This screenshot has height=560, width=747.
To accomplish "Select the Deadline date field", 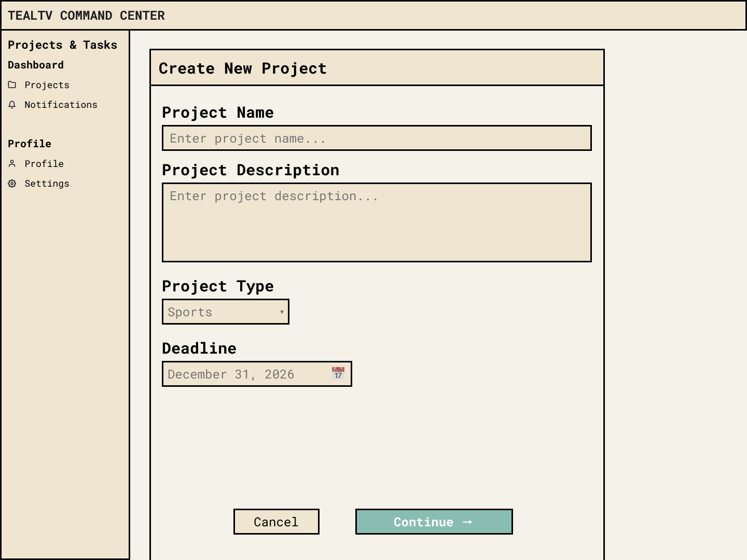I will point(257,374).
